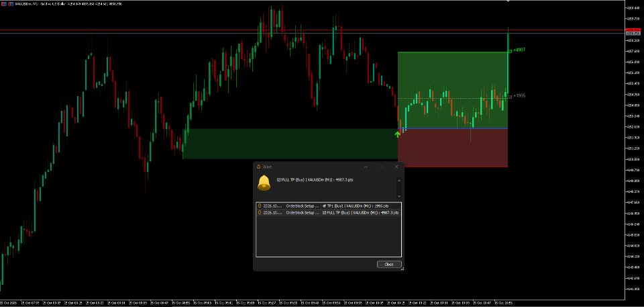This screenshot has height=307, width=644.
Task: Click the large yellow bell icon
Action: (264, 183)
